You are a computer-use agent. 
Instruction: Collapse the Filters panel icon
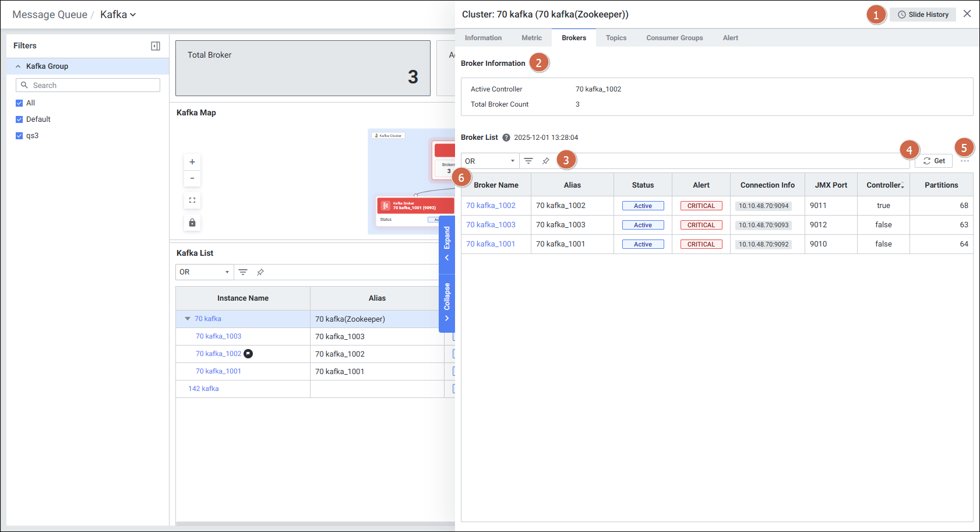click(156, 46)
